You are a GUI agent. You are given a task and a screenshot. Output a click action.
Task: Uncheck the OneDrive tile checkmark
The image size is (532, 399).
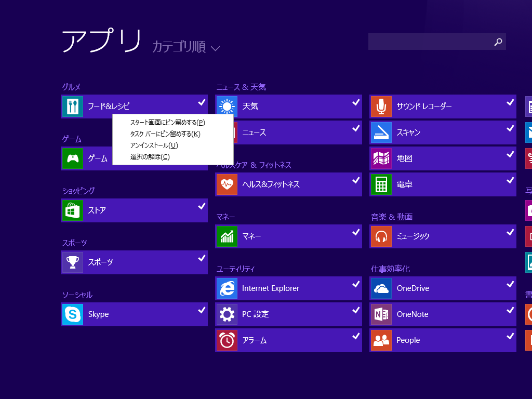tap(510, 284)
